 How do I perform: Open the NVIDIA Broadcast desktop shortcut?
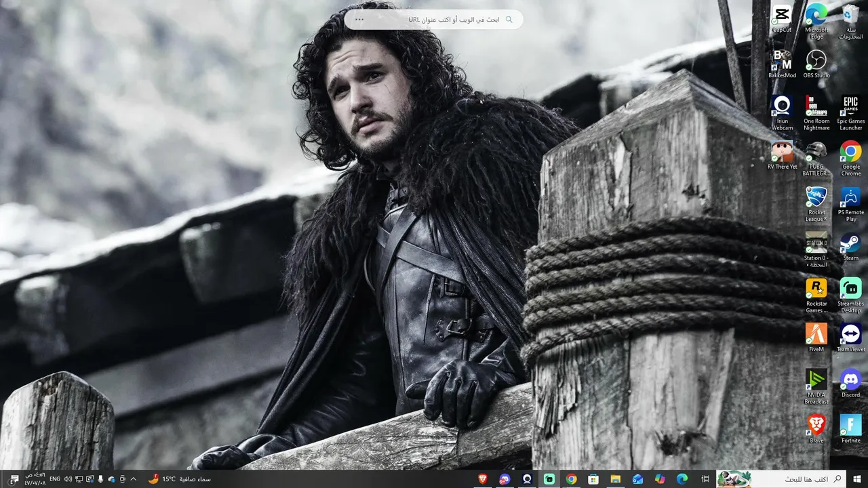point(816,387)
